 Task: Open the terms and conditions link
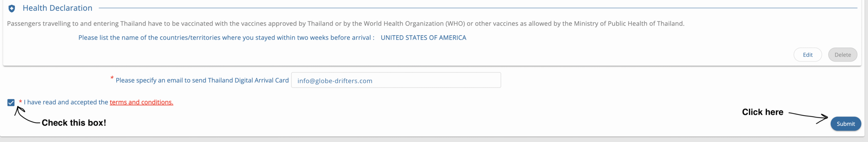click(141, 102)
